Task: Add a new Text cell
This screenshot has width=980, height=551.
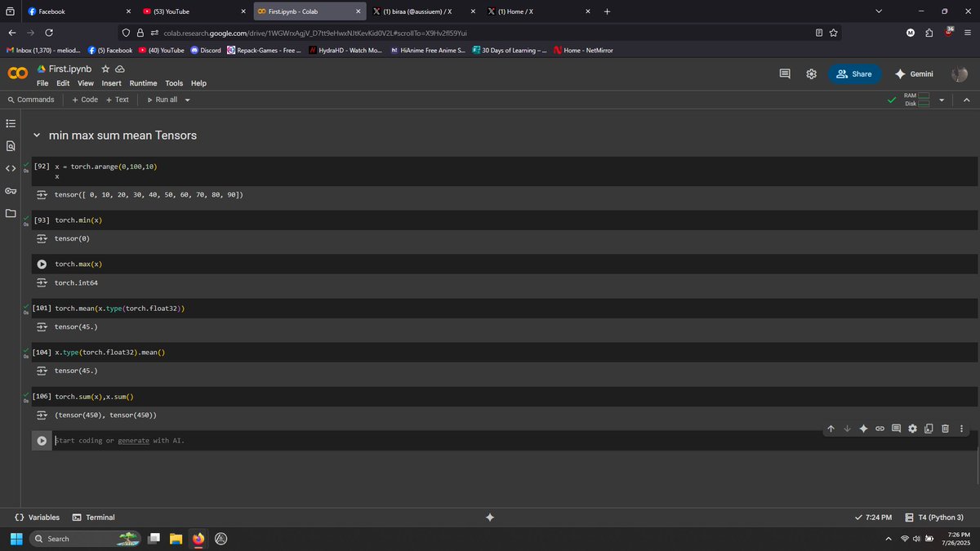Action: [x=118, y=100]
